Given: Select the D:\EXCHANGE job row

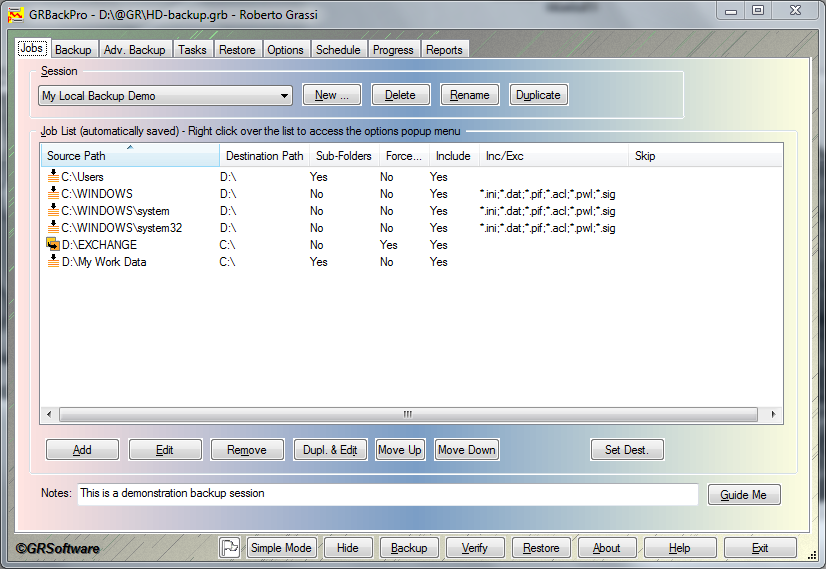Looking at the screenshot, I should click(411, 244).
